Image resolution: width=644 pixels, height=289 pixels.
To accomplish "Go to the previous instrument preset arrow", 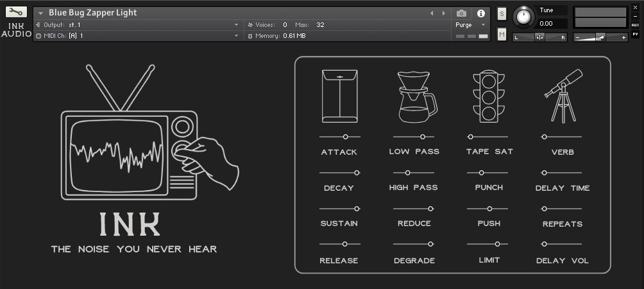I will pos(432,13).
